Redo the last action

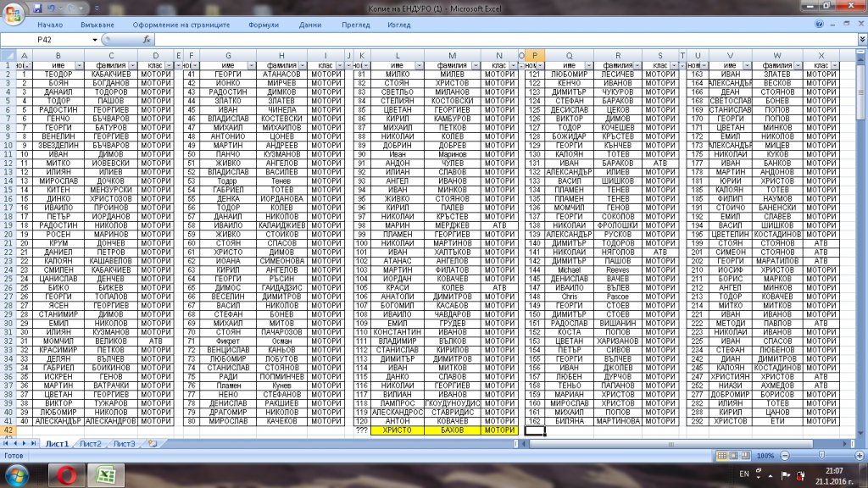coord(71,8)
